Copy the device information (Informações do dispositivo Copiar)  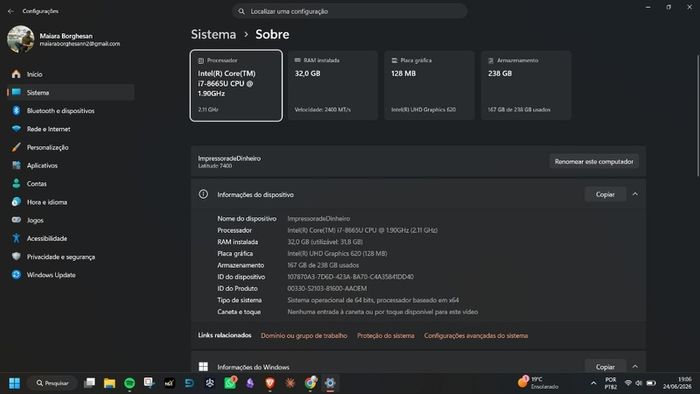pos(605,195)
